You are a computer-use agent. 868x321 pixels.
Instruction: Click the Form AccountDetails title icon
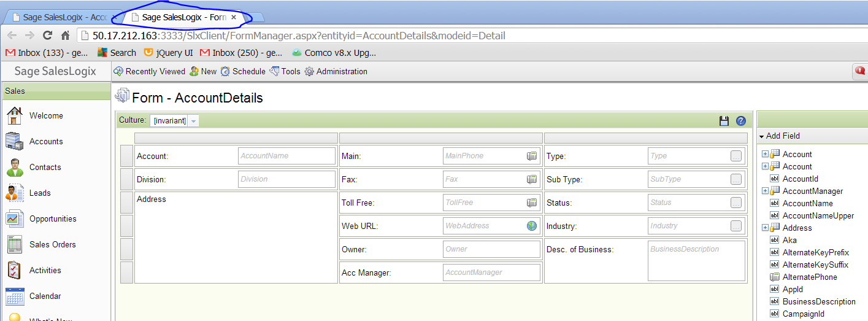[x=122, y=96]
